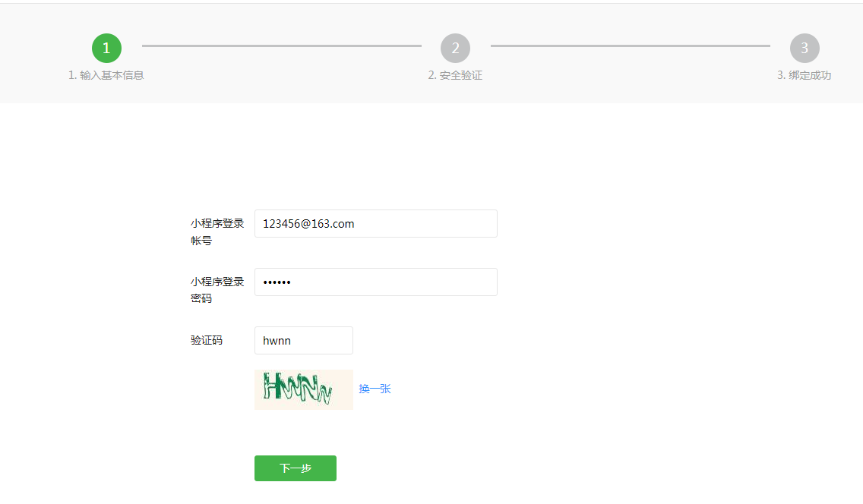Click the masked password dots
Viewport: 863px width, 504px height.
pos(277,282)
